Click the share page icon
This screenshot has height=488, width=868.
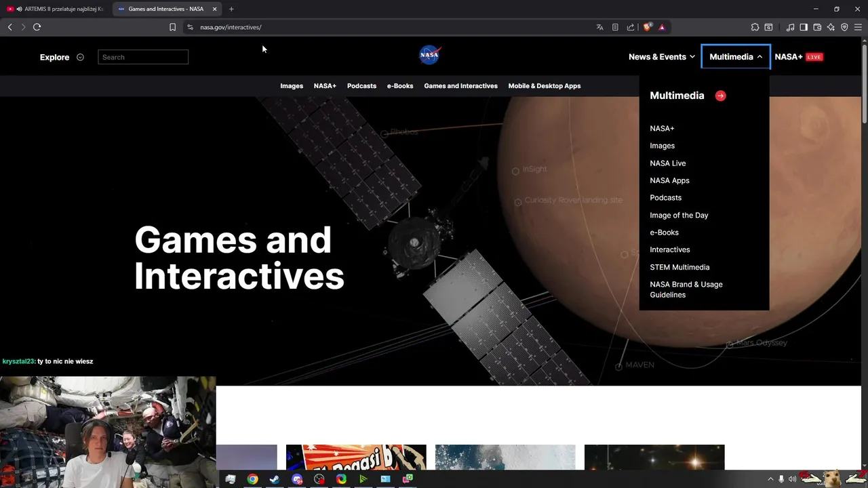(631, 27)
